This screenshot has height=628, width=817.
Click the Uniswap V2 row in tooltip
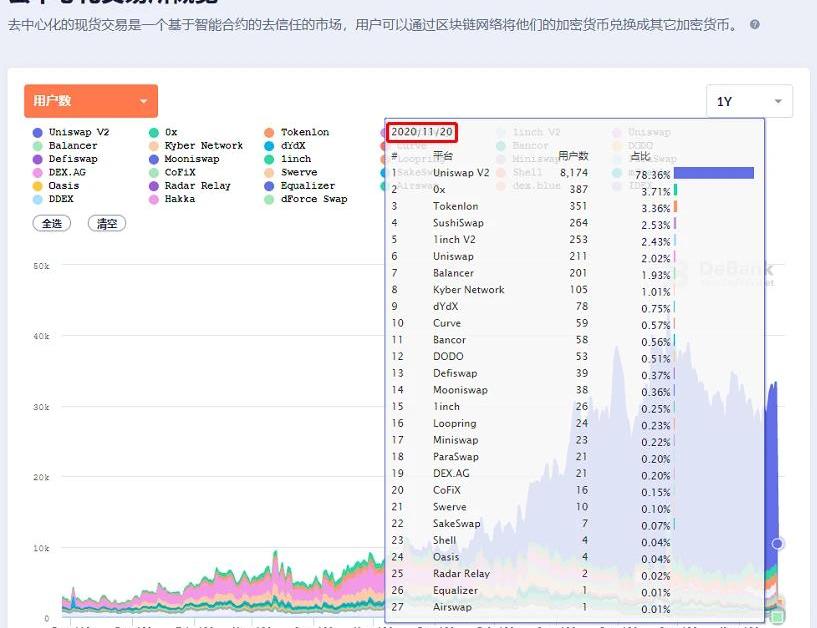(x=573, y=173)
